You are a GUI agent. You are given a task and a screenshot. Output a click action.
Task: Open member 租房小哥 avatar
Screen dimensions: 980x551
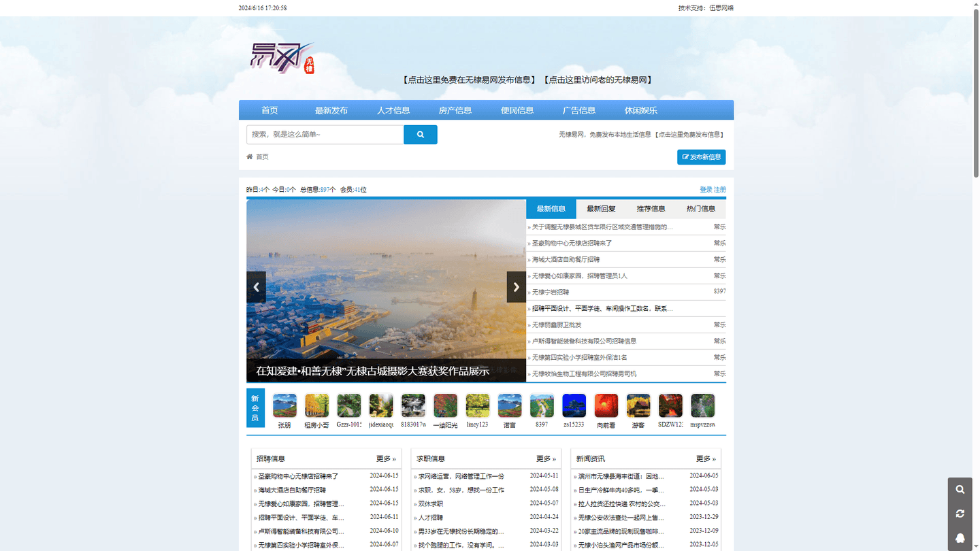coord(317,405)
